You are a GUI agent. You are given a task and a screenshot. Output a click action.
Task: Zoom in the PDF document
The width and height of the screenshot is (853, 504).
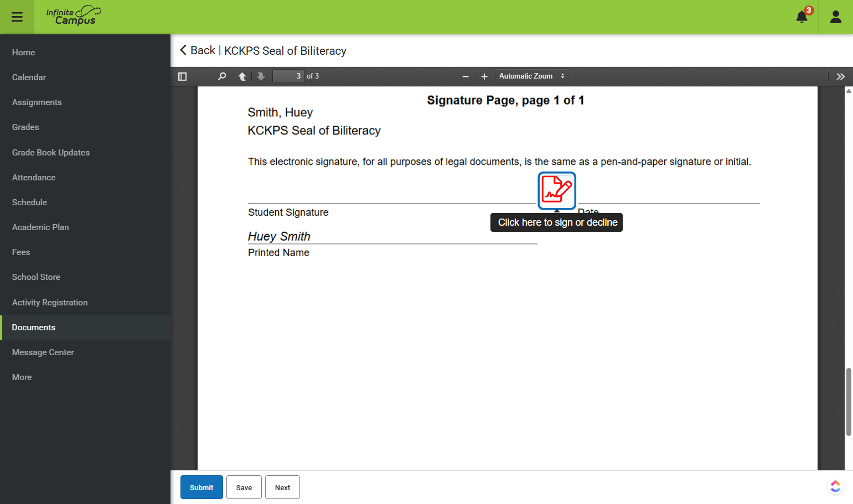484,76
